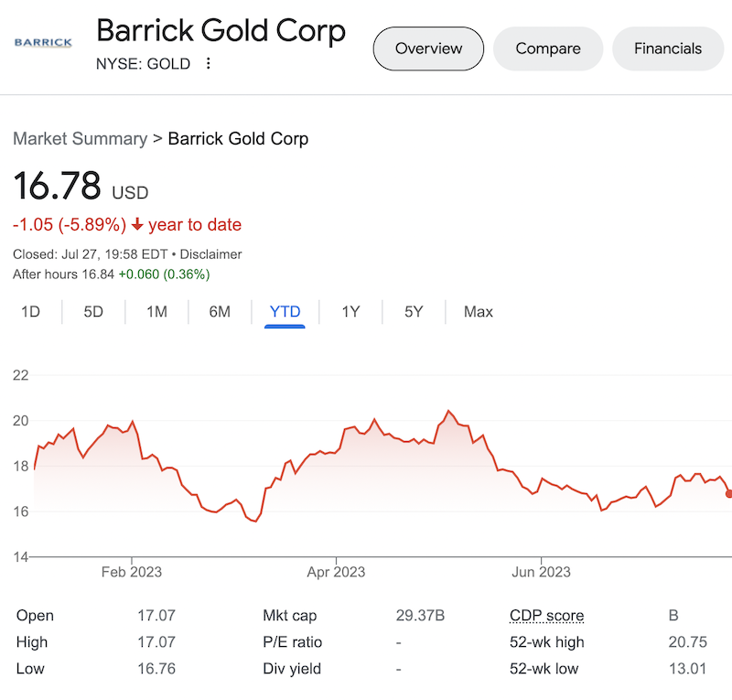Click the CDP score value B

(673, 616)
